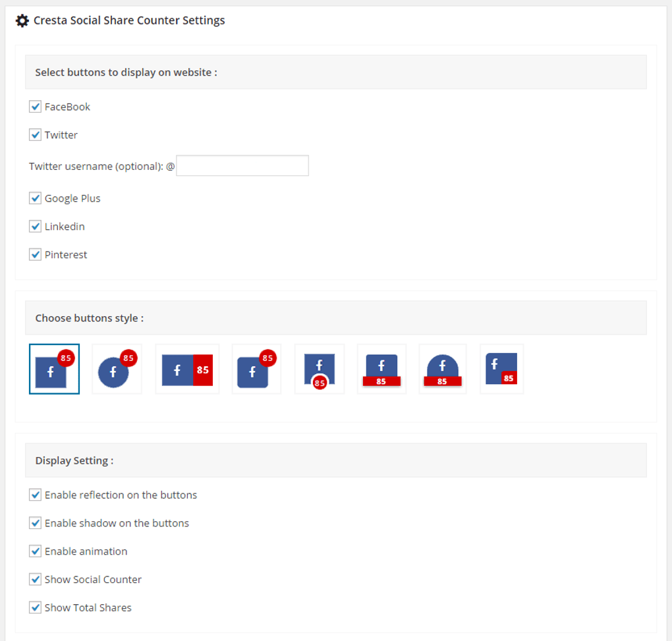The height and width of the screenshot is (641, 672).
Task: Select the style with count bar underneath
Action: [381, 369]
